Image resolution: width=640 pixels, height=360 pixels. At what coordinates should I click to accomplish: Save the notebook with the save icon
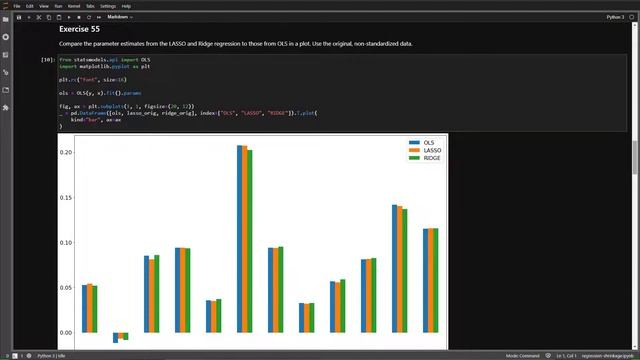(x=19, y=17)
